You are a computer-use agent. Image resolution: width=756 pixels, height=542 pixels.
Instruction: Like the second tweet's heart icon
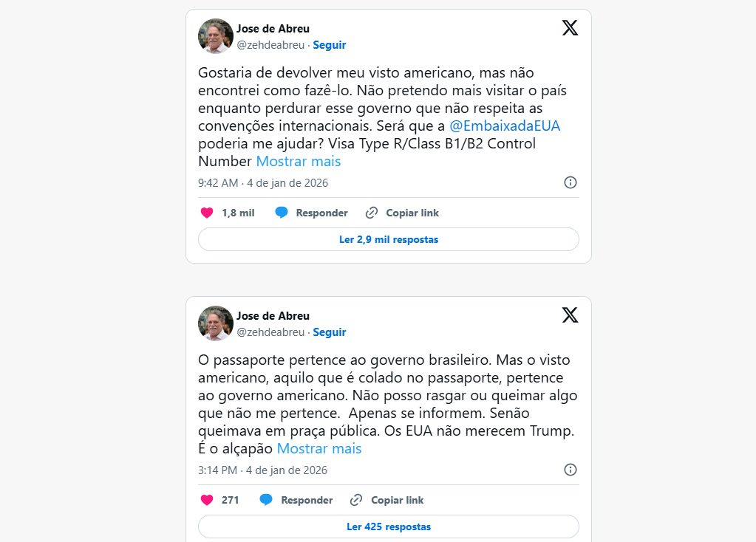pos(207,500)
